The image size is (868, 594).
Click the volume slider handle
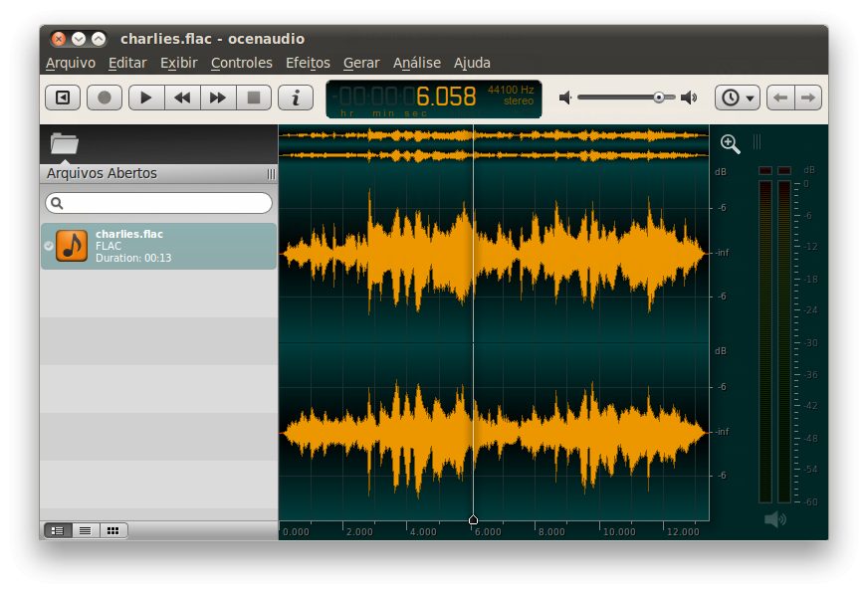pyautogui.click(x=659, y=98)
